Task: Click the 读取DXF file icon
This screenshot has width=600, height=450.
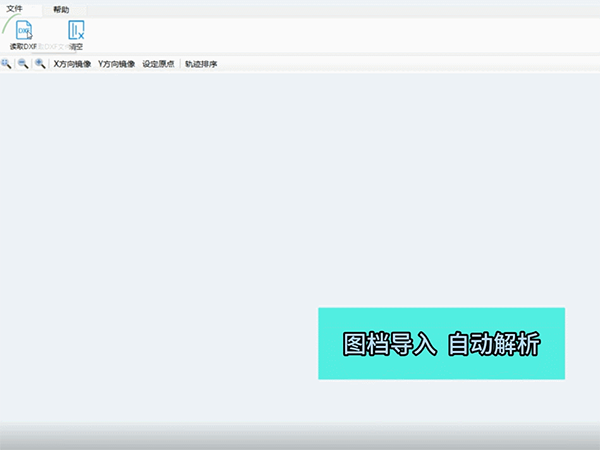Action: (x=24, y=29)
